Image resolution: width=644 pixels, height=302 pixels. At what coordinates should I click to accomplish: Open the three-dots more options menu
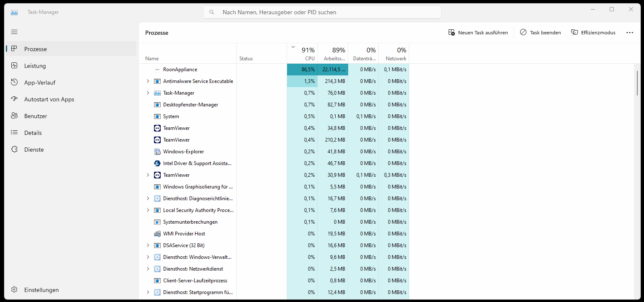(x=629, y=33)
